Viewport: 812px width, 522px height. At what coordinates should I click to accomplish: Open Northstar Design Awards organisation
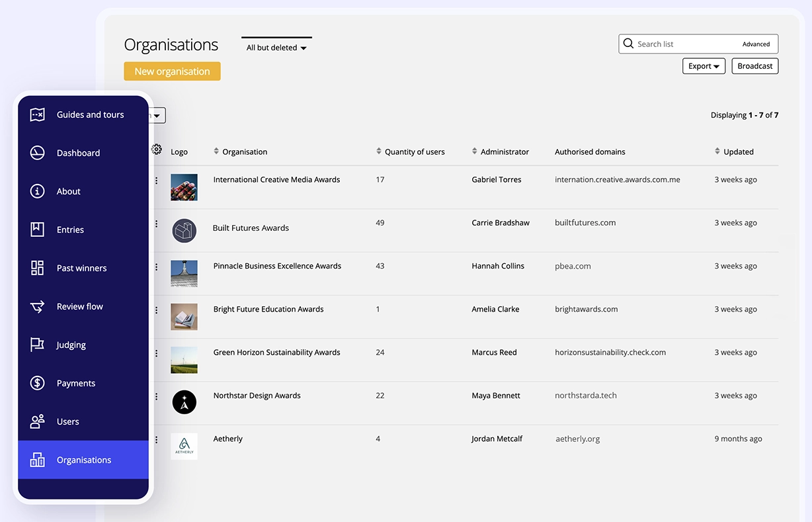coord(257,396)
